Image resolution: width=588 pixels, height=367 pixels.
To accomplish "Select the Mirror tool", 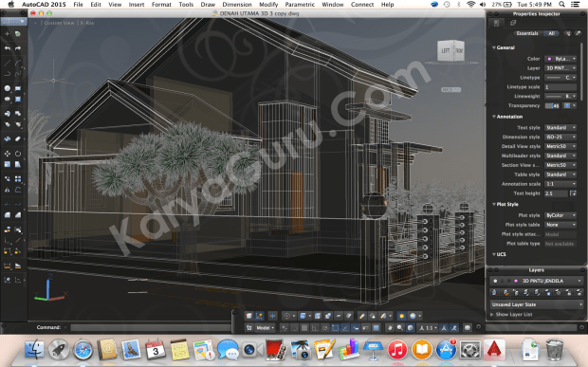I will [x=8, y=190].
